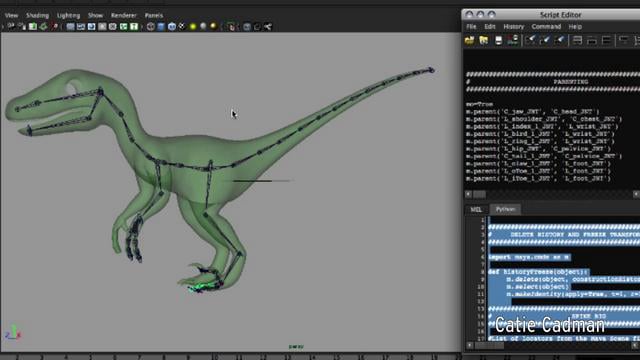
Task: Click the X-Ray Active Components icon
Action: [257, 27]
